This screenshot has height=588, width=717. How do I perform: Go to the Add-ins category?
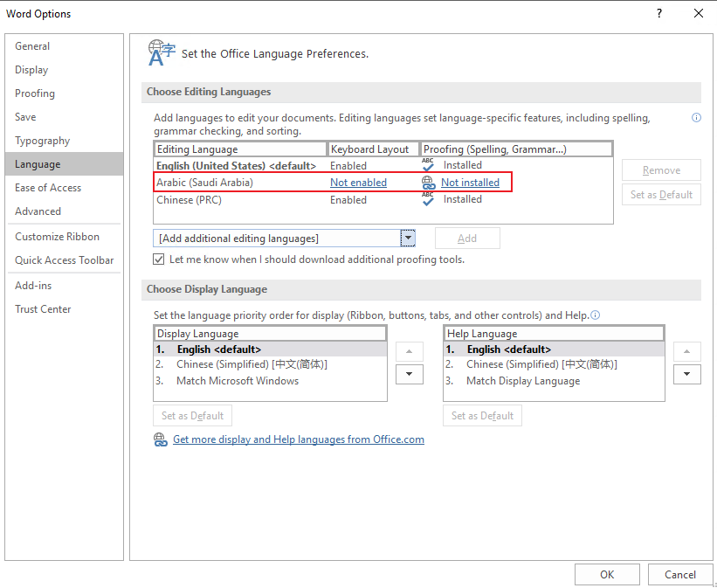(x=64, y=286)
